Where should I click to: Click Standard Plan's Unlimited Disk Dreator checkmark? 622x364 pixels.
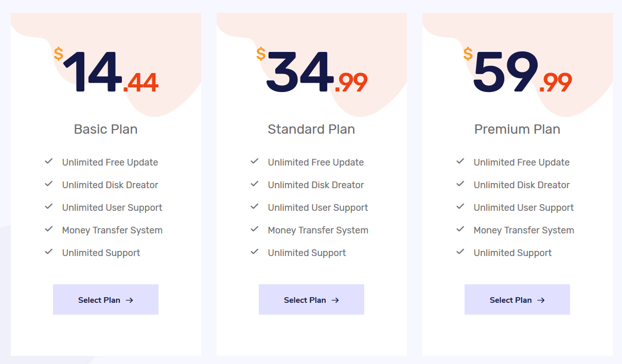[x=255, y=184]
